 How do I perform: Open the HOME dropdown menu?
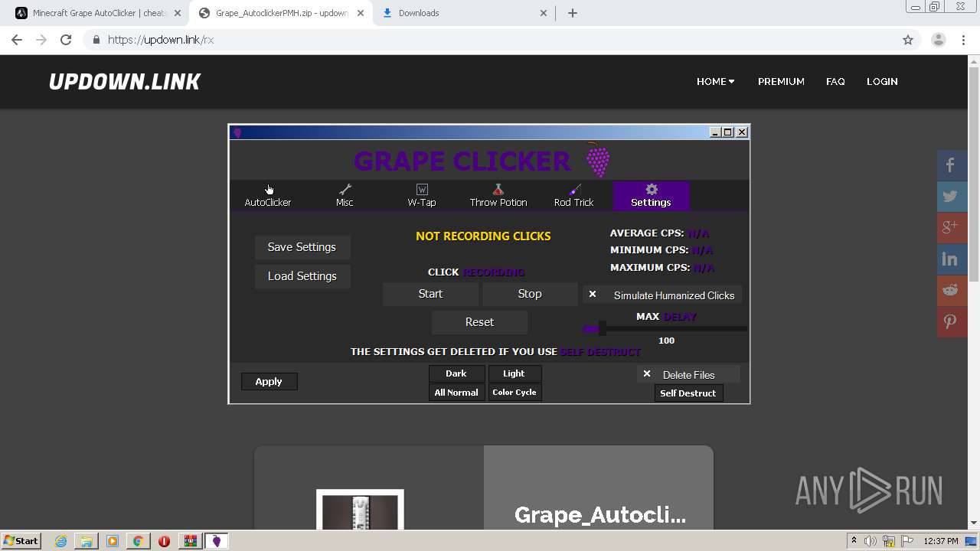click(715, 81)
